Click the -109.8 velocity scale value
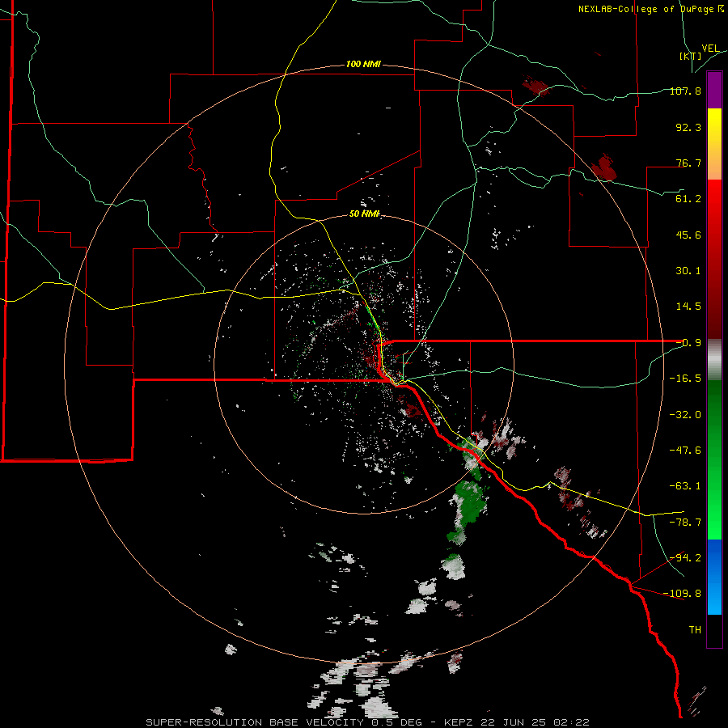728x728 pixels. [x=683, y=594]
